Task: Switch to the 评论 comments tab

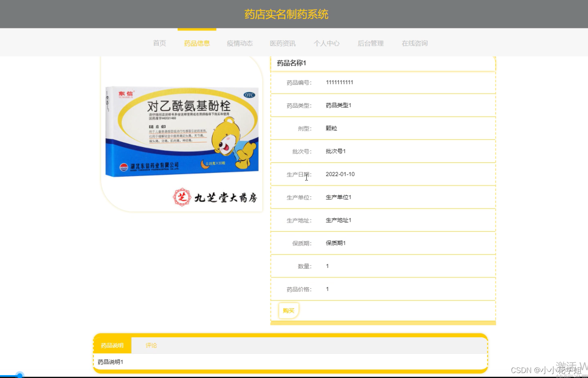Action: tap(151, 345)
